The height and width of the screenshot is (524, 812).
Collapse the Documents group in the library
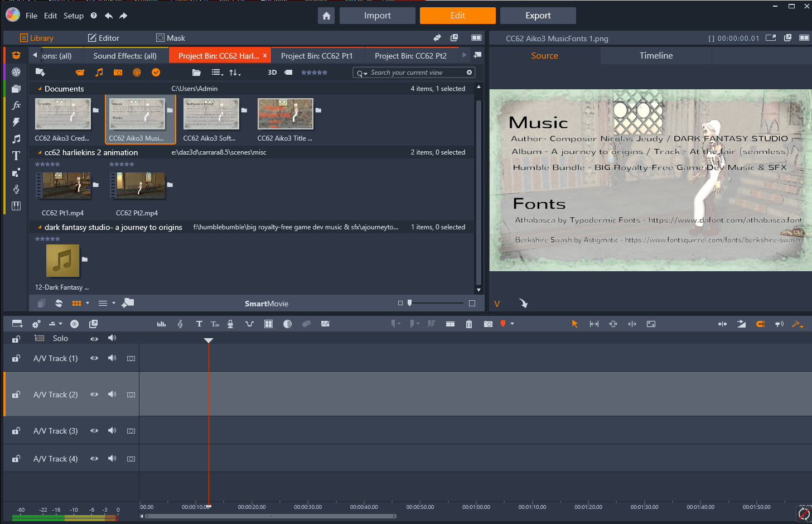coord(40,89)
